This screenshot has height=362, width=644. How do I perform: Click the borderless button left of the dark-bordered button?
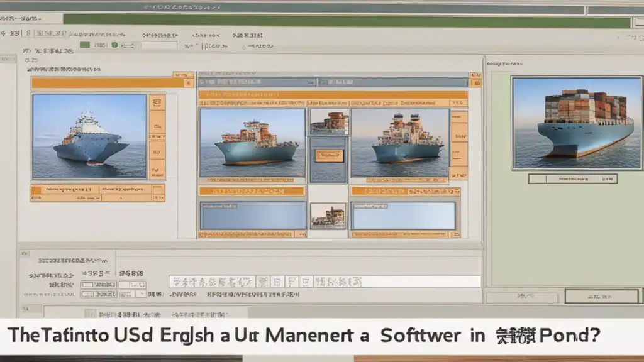(x=522, y=297)
